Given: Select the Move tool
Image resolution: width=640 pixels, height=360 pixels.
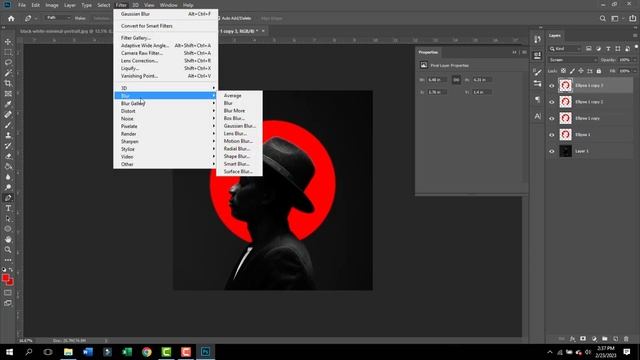Looking at the screenshot, I should [x=8, y=42].
